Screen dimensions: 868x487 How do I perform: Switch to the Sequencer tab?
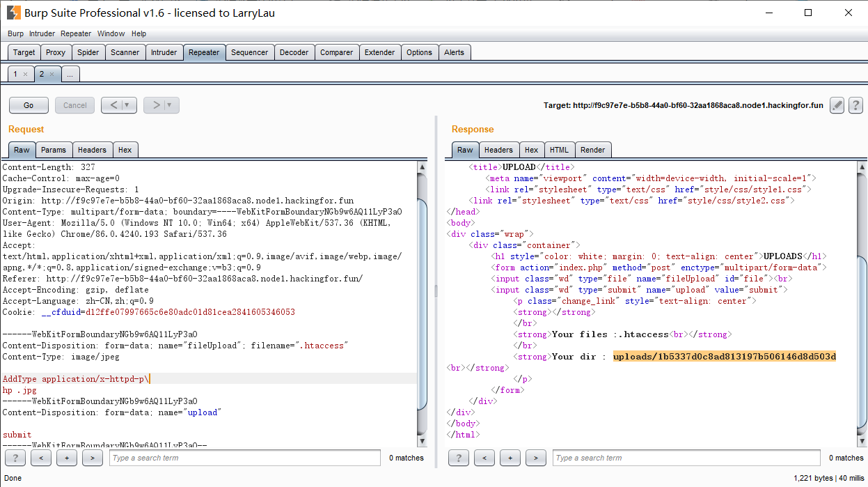[249, 52]
